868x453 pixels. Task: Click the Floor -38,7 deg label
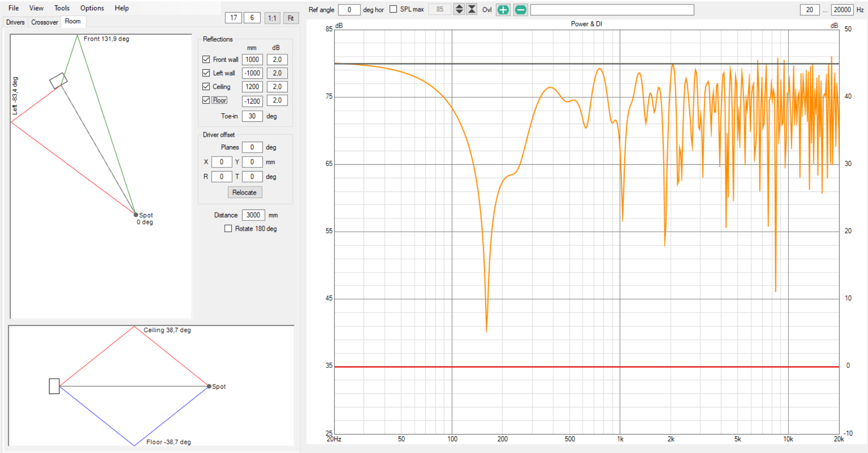(x=169, y=442)
